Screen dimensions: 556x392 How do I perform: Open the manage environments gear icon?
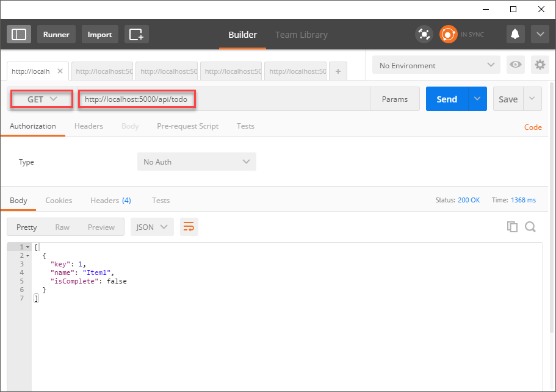(540, 65)
